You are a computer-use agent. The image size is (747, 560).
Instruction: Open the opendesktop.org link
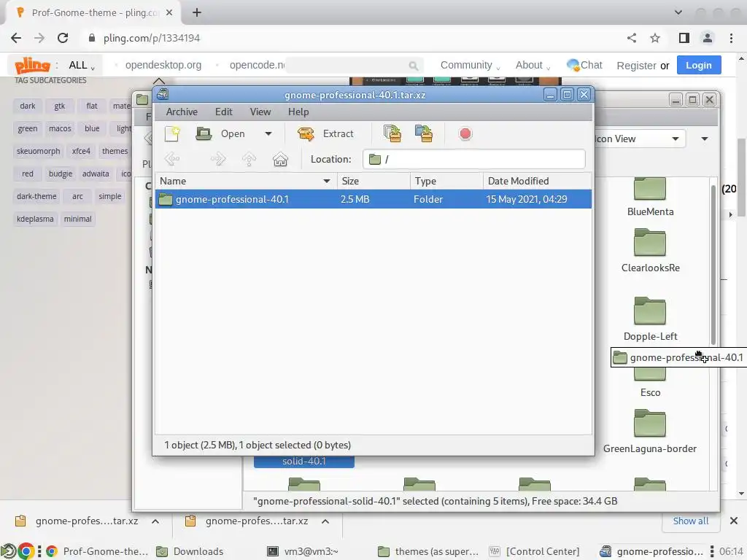(x=163, y=65)
